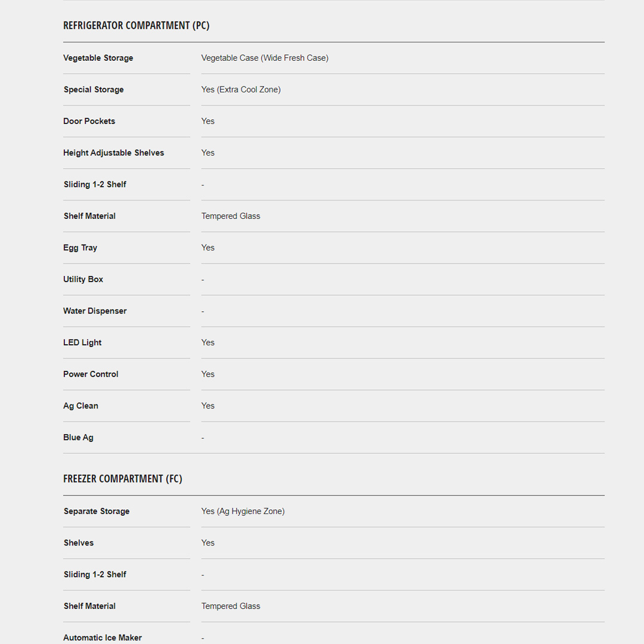
Task: Click the 'Yes (Ag Hygiene Zone)' value
Action: click(x=243, y=511)
